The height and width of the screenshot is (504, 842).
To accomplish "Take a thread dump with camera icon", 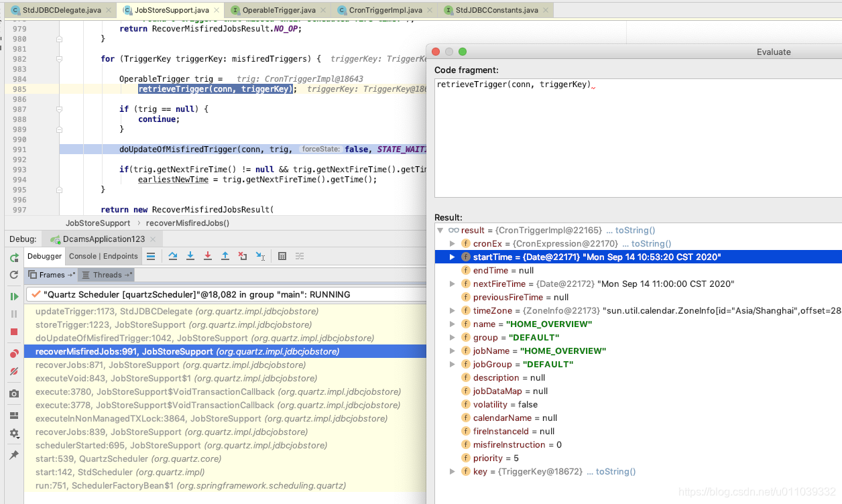I will (14, 394).
